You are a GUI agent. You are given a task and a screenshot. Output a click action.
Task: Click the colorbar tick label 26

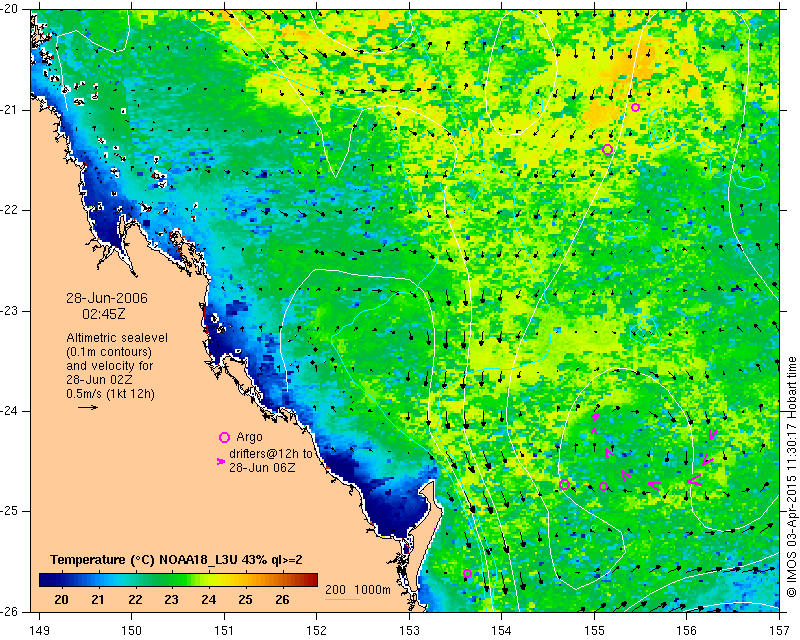(x=282, y=599)
